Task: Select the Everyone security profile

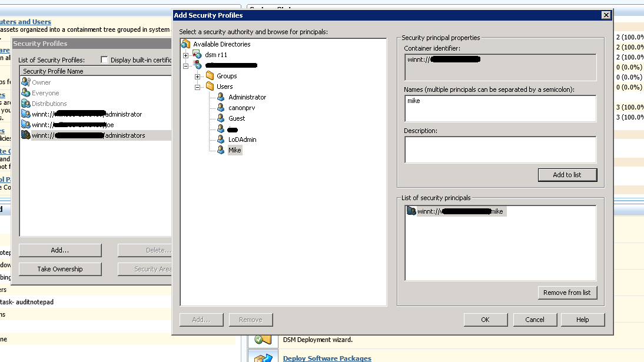Action: pyautogui.click(x=45, y=93)
